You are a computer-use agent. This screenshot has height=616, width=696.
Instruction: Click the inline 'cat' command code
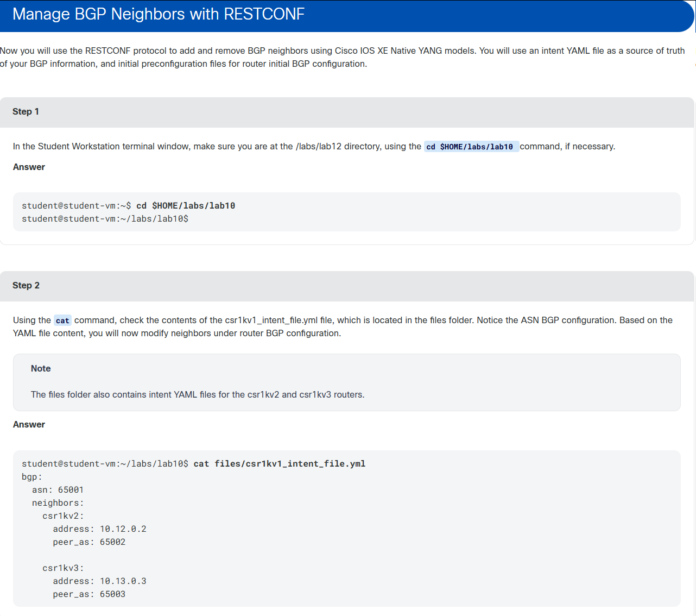coord(62,320)
